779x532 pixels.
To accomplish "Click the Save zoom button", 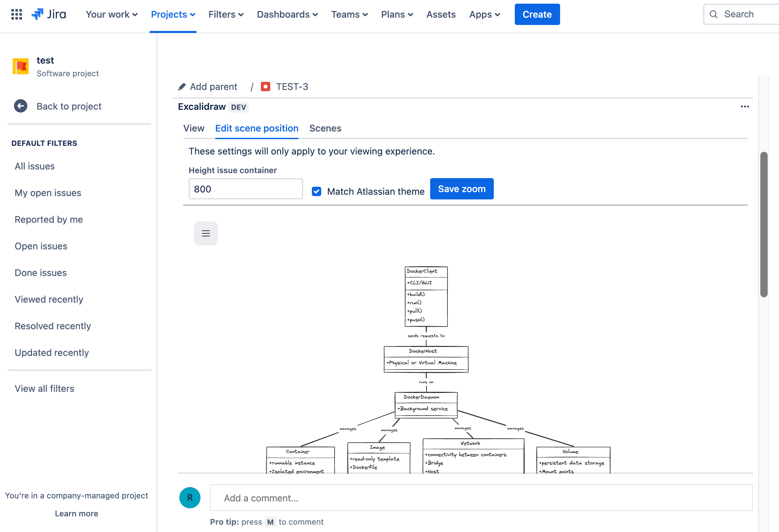I will [461, 189].
